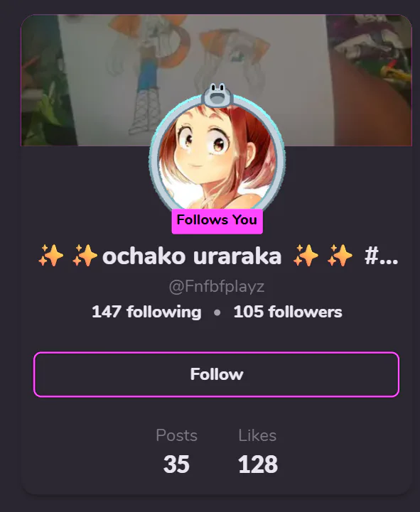The height and width of the screenshot is (512, 420).
Task: Click the 35 posts count
Action: tap(176, 464)
